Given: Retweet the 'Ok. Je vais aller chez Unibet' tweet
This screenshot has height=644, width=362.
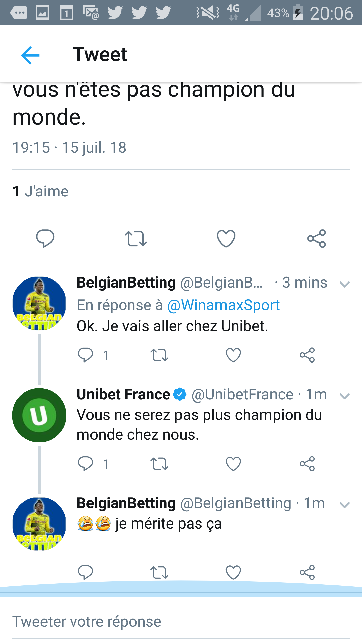Looking at the screenshot, I should [x=159, y=355].
